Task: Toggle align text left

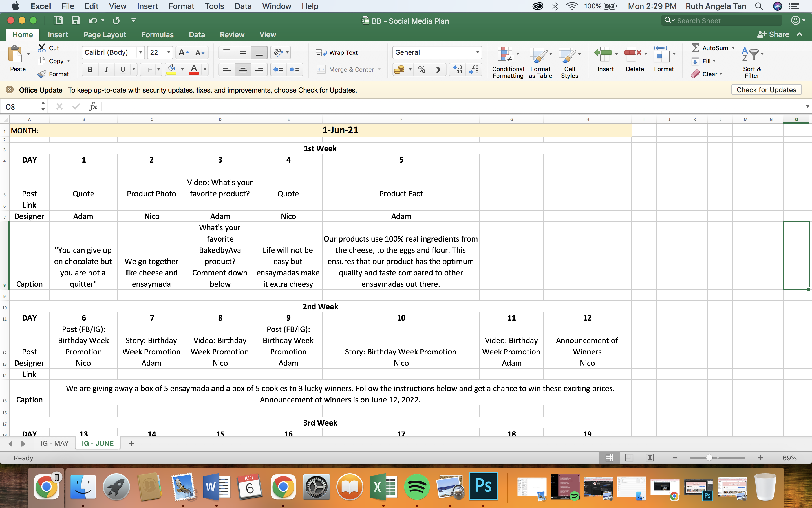Action: 226,69
